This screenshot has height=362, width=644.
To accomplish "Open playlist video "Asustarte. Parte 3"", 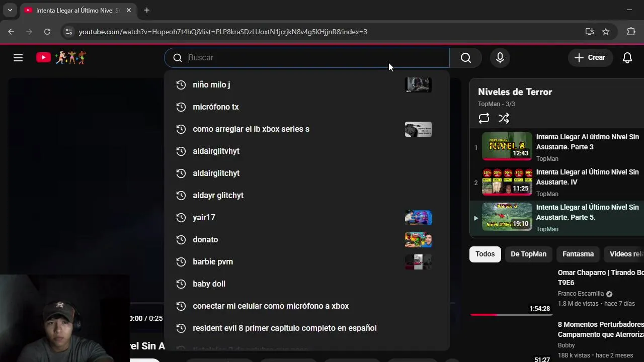I will [x=587, y=142].
